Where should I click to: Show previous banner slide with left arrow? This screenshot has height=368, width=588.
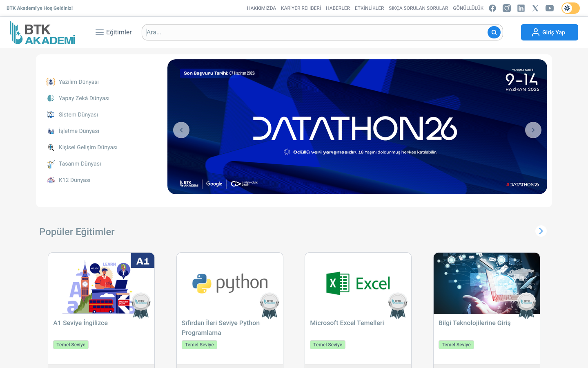pyautogui.click(x=181, y=130)
